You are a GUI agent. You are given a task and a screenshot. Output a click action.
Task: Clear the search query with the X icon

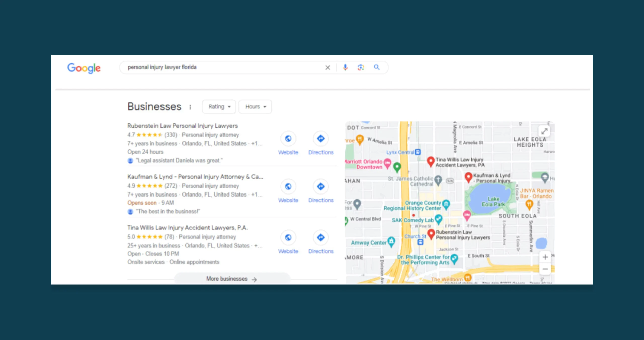click(x=327, y=67)
